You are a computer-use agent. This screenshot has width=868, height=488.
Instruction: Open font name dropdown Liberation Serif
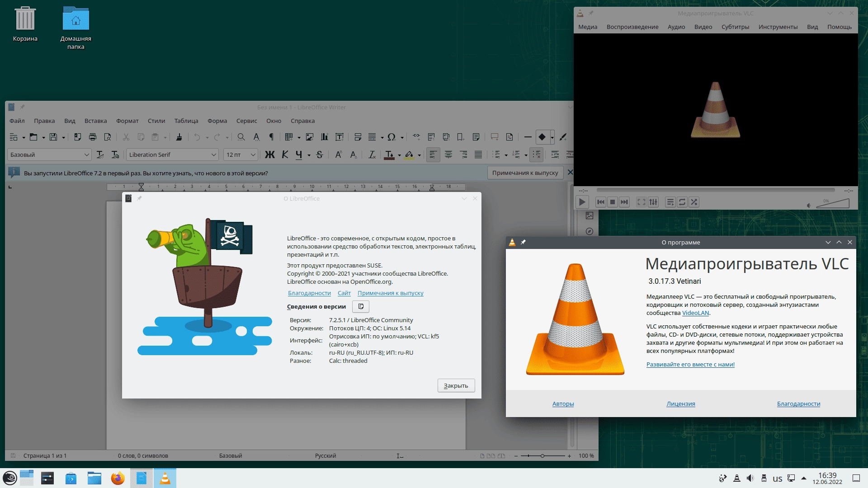(x=213, y=155)
